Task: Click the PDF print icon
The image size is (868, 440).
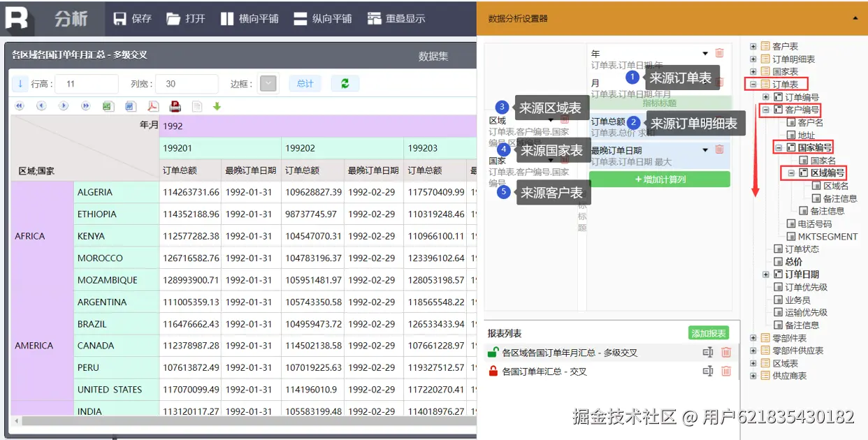Action: tap(175, 106)
